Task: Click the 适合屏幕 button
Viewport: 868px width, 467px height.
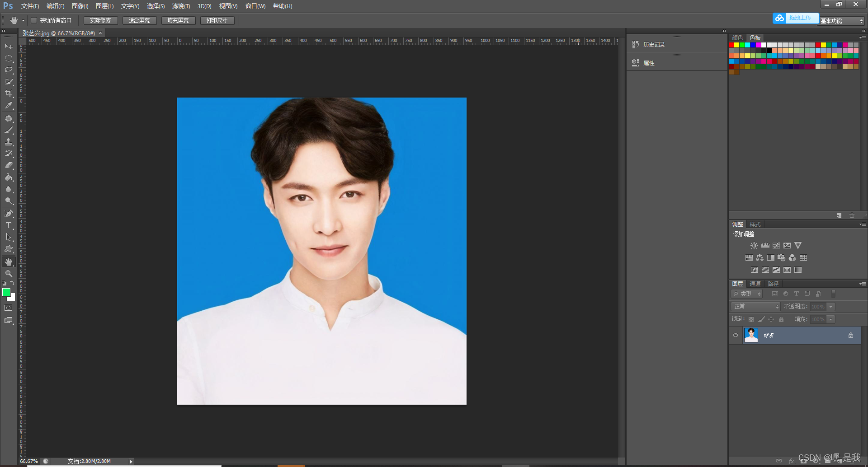Action: click(139, 20)
